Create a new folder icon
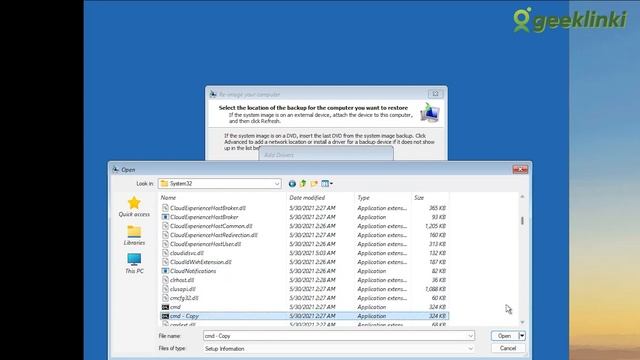The height and width of the screenshot is (360, 640). pos(314,184)
